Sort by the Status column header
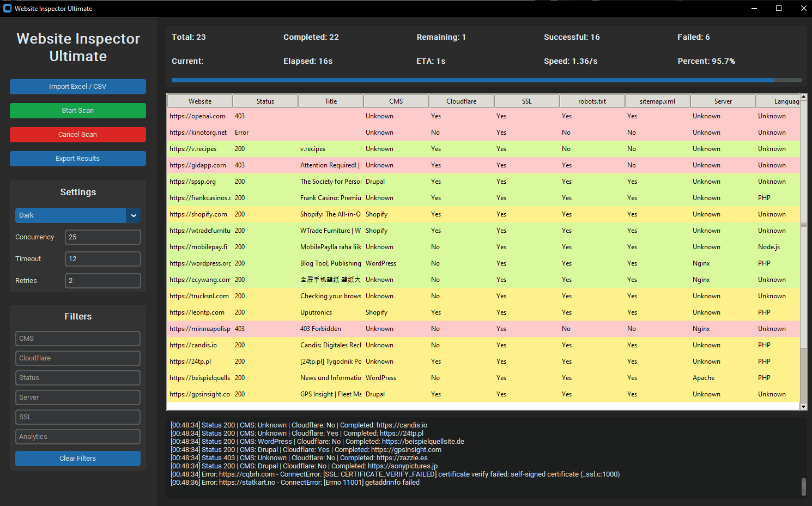The width and height of the screenshot is (812, 506). 265,101
